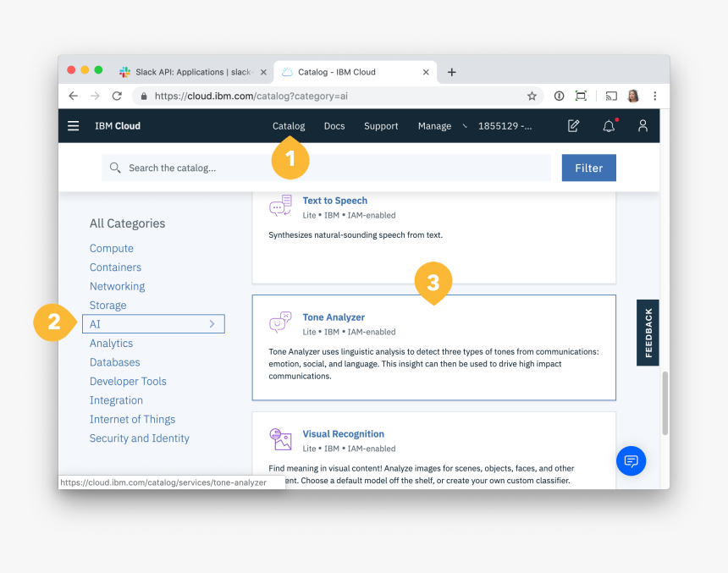Screen dimensions: 728x573
Task: Open notifications bell icon
Action: pyautogui.click(x=609, y=126)
